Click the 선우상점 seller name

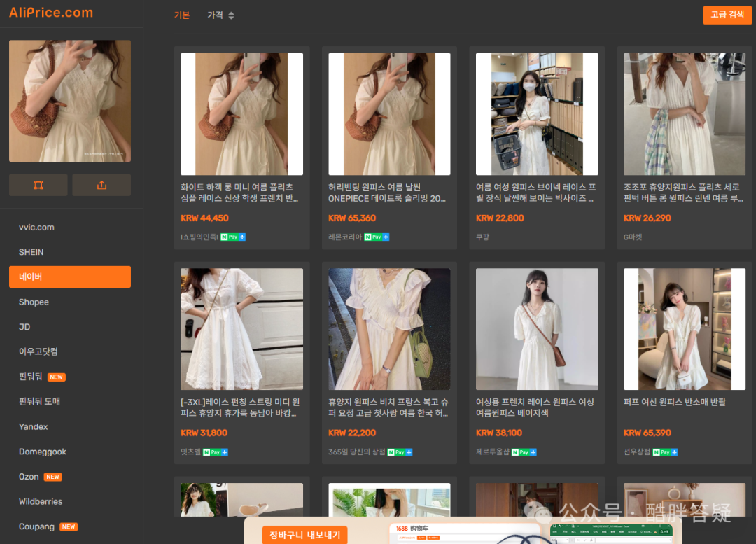pyautogui.click(x=637, y=452)
